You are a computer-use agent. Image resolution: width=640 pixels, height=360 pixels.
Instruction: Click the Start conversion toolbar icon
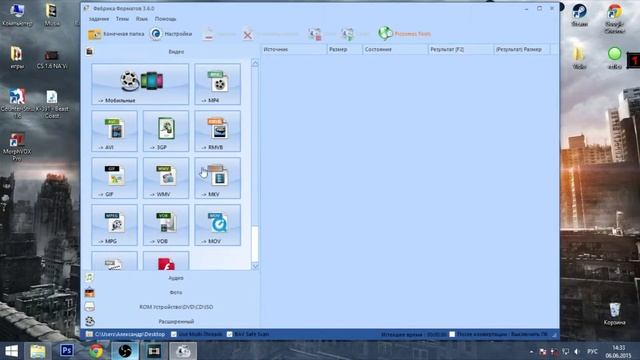[x=348, y=34]
